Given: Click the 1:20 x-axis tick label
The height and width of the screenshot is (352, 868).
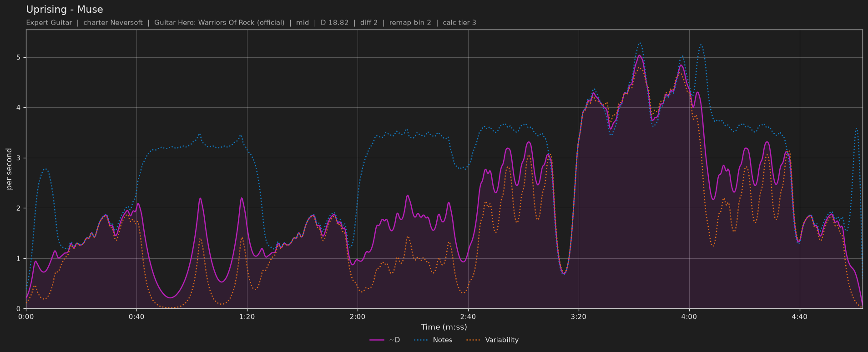Looking at the screenshot, I should [x=247, y=317].
